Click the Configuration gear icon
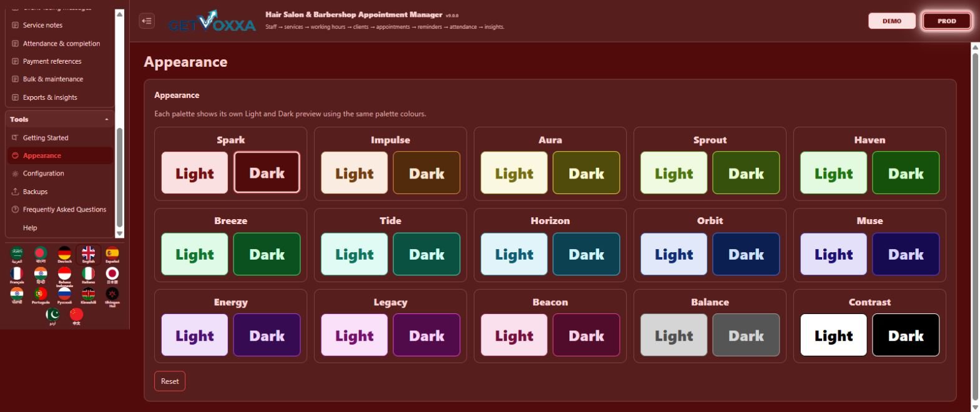The image size is (980, 412). pyautogui.click(x=15, y=174)
